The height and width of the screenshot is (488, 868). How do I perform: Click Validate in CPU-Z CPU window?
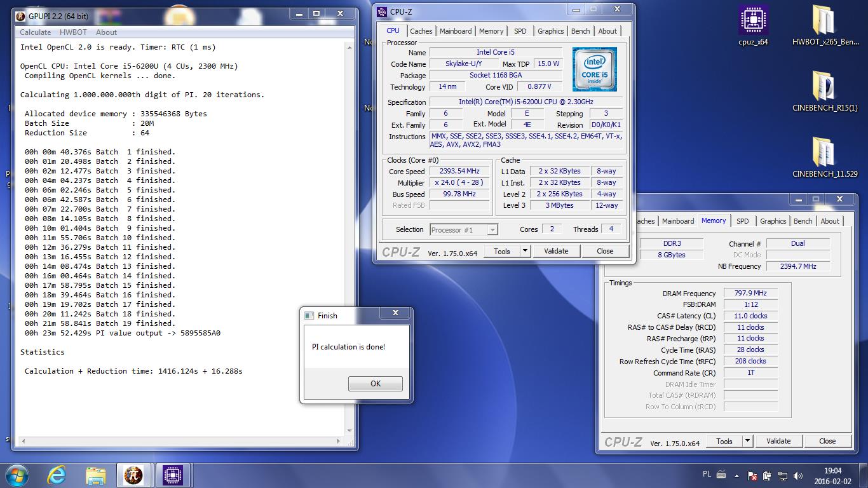[x=556, y=251]
